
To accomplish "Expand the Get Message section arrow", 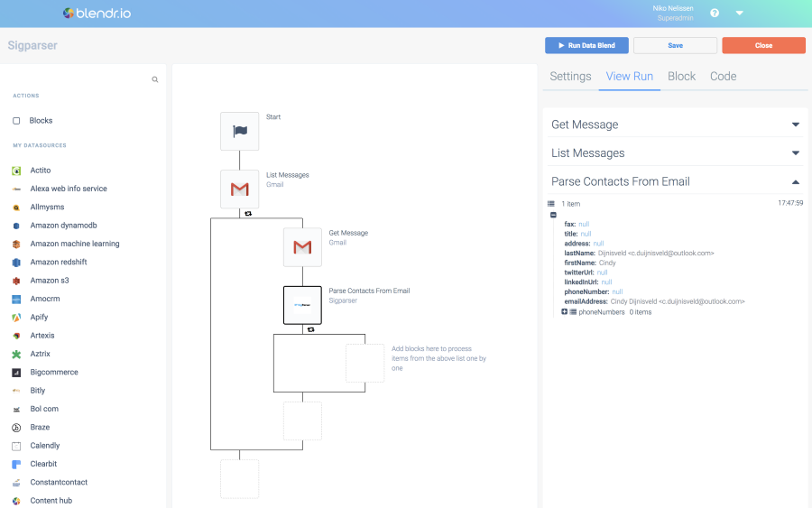I will tap(796, 125).
